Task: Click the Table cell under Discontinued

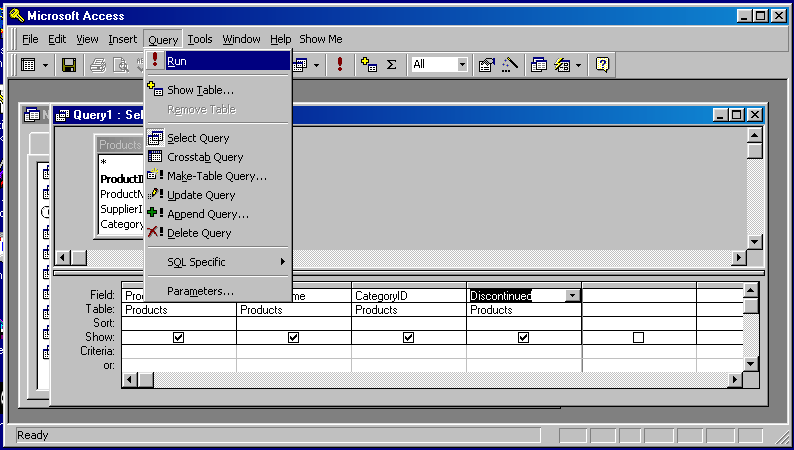Action: (x=524, y=310)
